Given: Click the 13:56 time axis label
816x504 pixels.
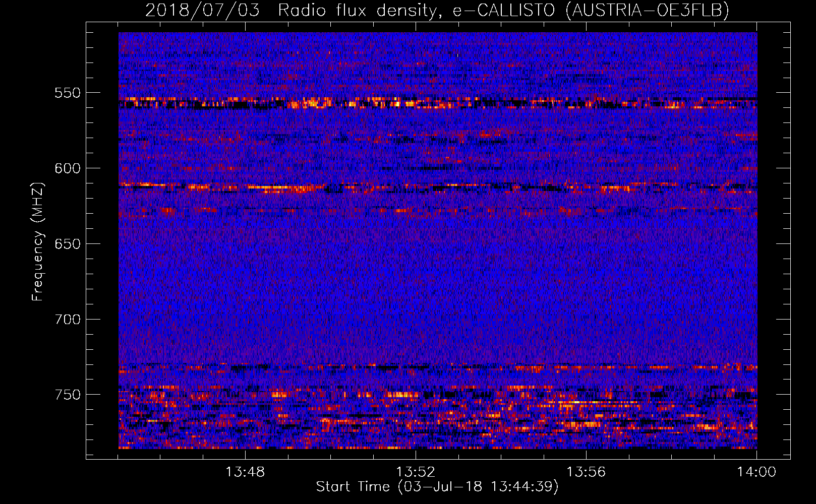Looking at the screenshot, I should pyautogui.click(x=586, y=472).
